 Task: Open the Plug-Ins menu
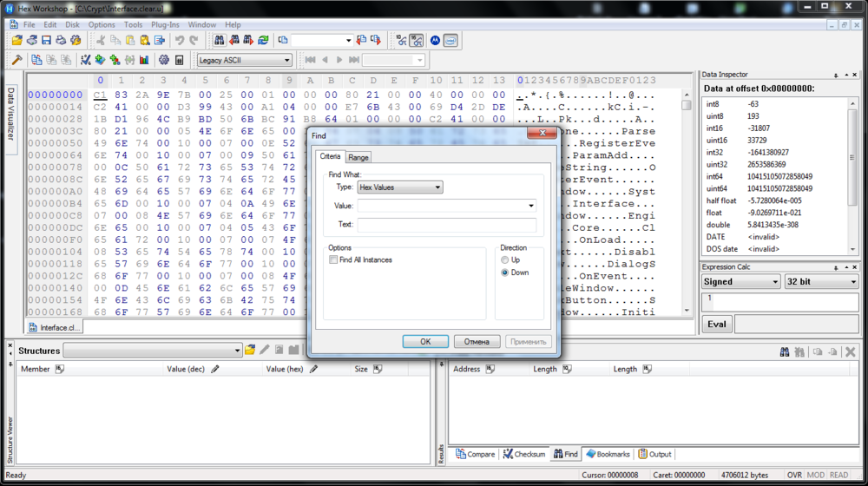pyautogui.click(x=165, y=25)
